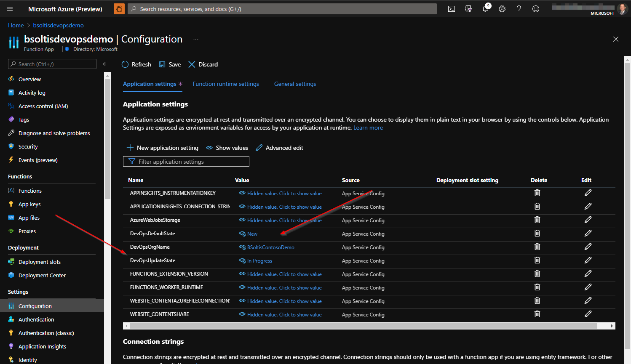Hide the DevOpsOrgName value

pyautogui.click(x=242, y=247)
